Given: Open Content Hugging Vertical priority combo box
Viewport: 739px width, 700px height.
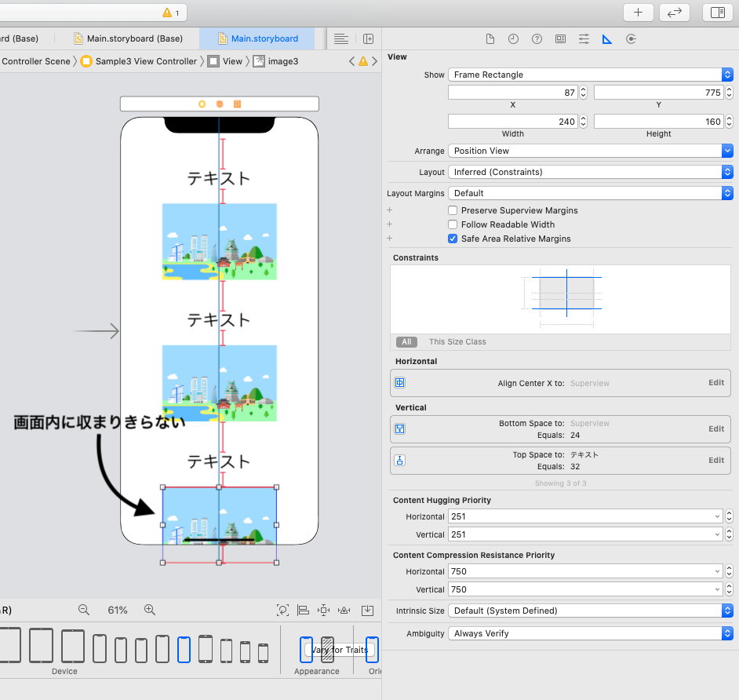Looking at the screenshot, I should 585,534.
